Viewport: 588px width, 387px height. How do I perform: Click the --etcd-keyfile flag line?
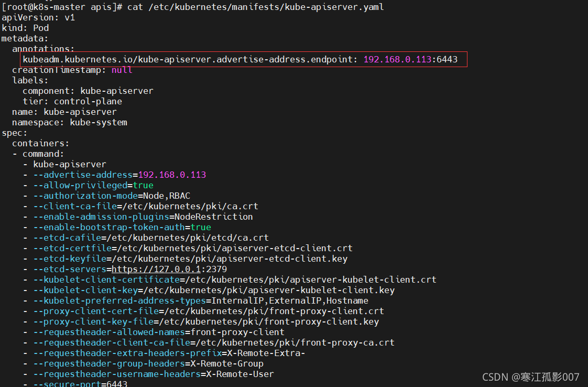pos(185,259)
